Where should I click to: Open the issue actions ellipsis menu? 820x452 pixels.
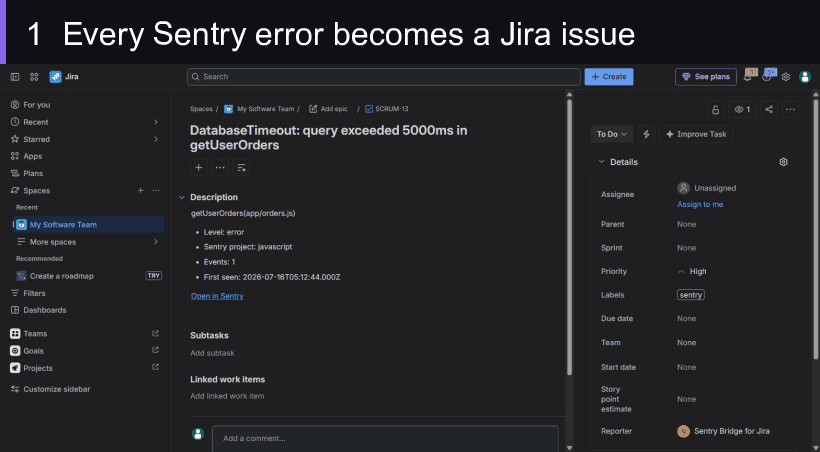point(790,109)
